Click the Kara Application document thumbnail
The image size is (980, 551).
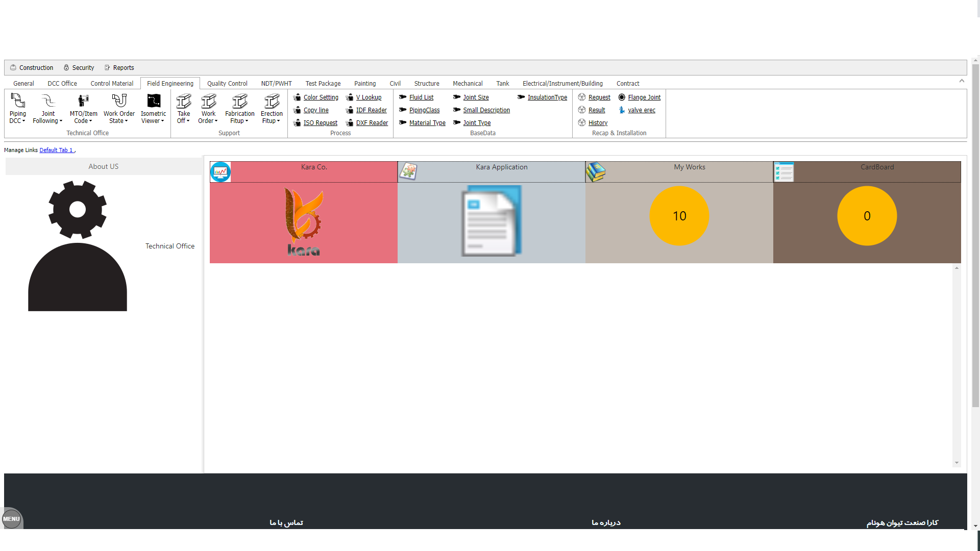point(492,221)
